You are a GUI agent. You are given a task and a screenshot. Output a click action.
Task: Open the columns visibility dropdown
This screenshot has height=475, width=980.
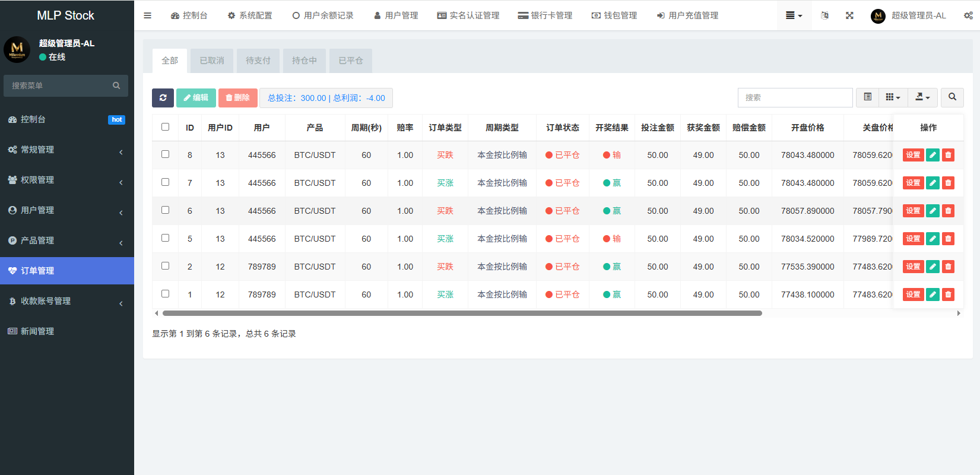[893, 97]
